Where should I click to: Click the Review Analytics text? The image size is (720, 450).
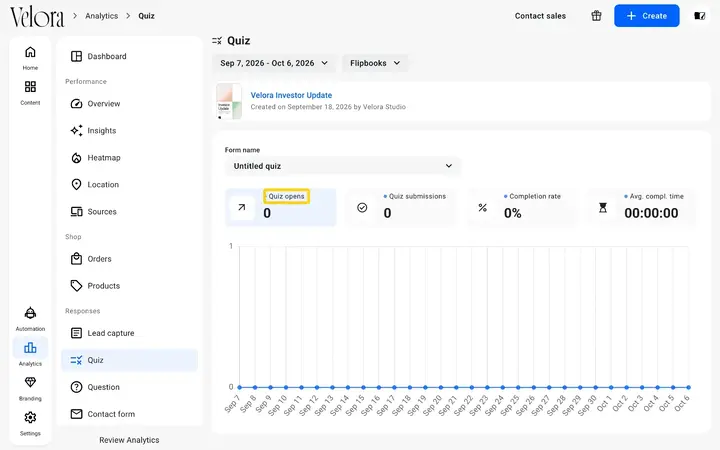(129, 440)
